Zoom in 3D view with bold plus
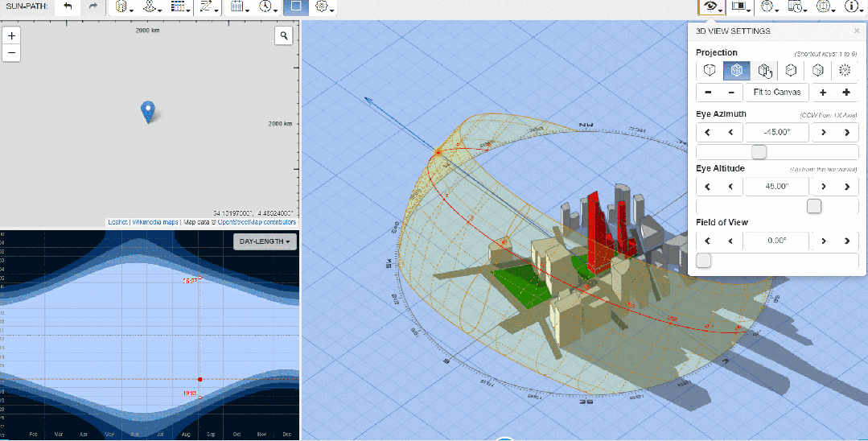 (846, 93)
